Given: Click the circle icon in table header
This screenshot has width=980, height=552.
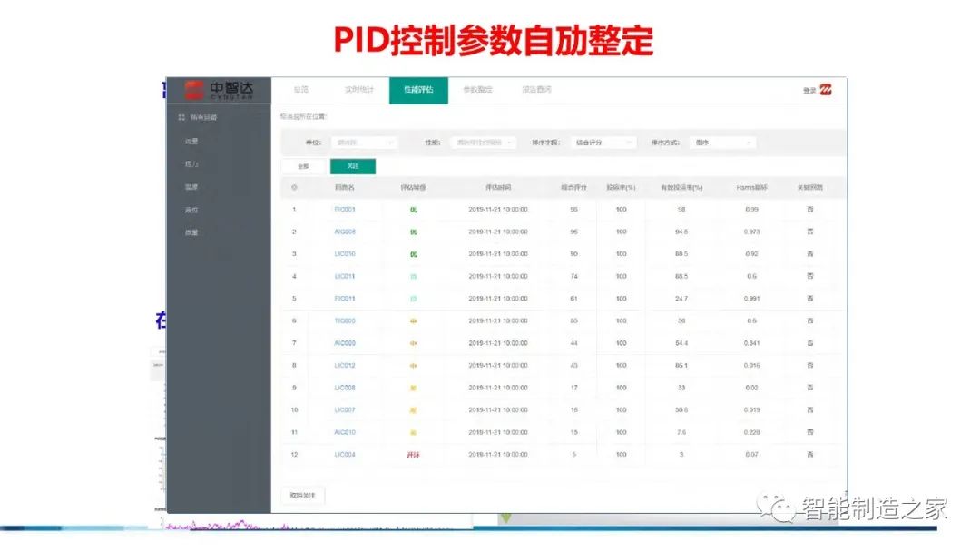Looking at the screenshot, I should point(294,188).
